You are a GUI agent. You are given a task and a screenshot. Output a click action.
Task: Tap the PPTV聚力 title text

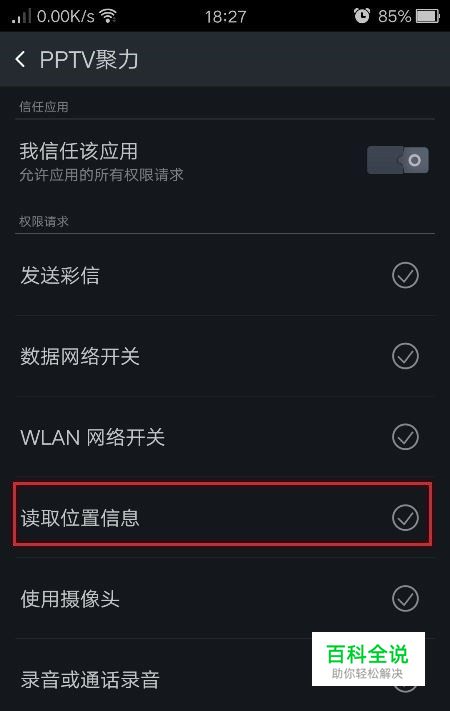click(89, 60)
